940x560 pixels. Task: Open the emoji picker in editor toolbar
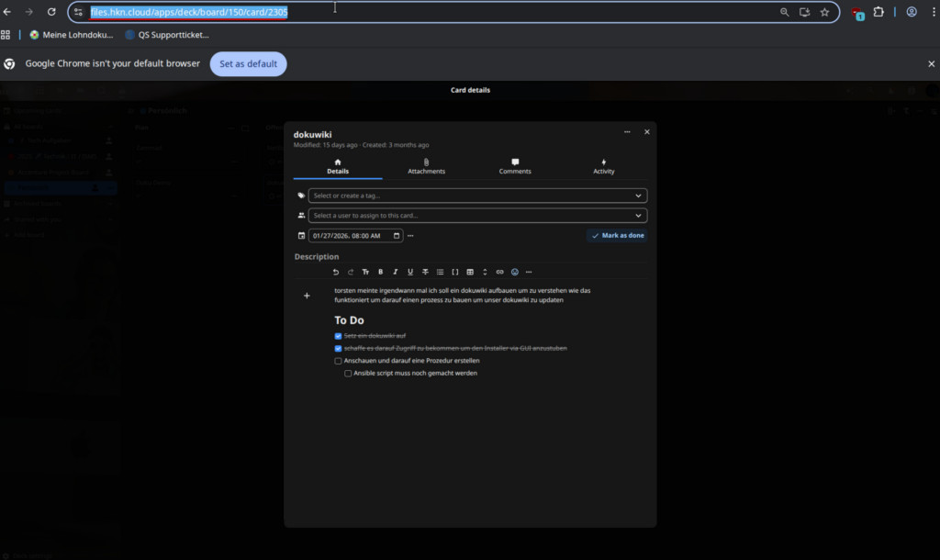[514, 272]
